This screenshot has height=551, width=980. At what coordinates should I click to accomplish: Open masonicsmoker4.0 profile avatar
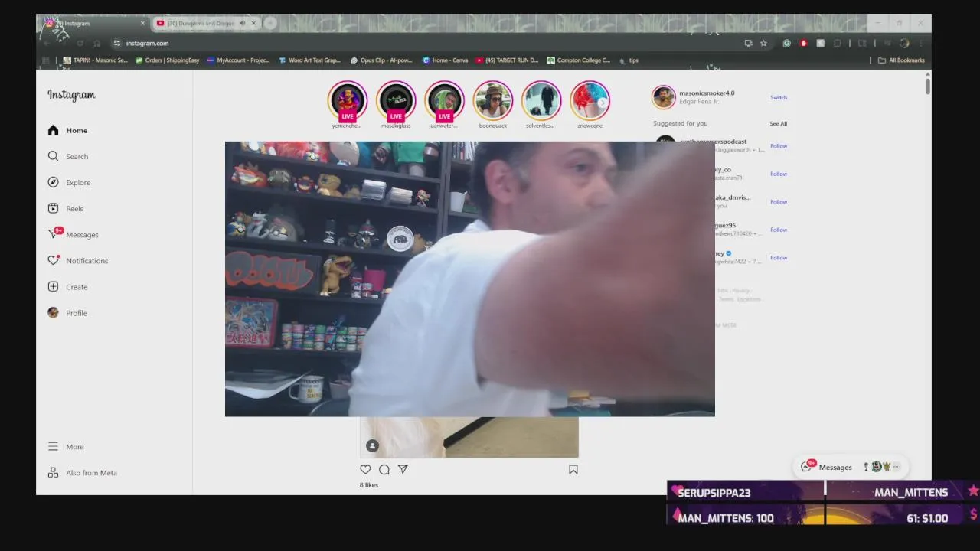663,97
